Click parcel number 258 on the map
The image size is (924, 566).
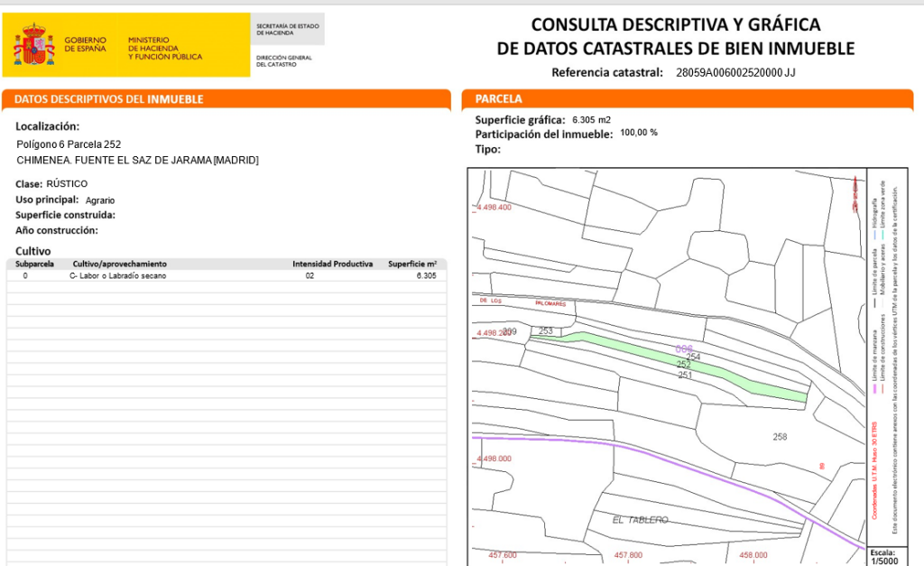(781, 437)
